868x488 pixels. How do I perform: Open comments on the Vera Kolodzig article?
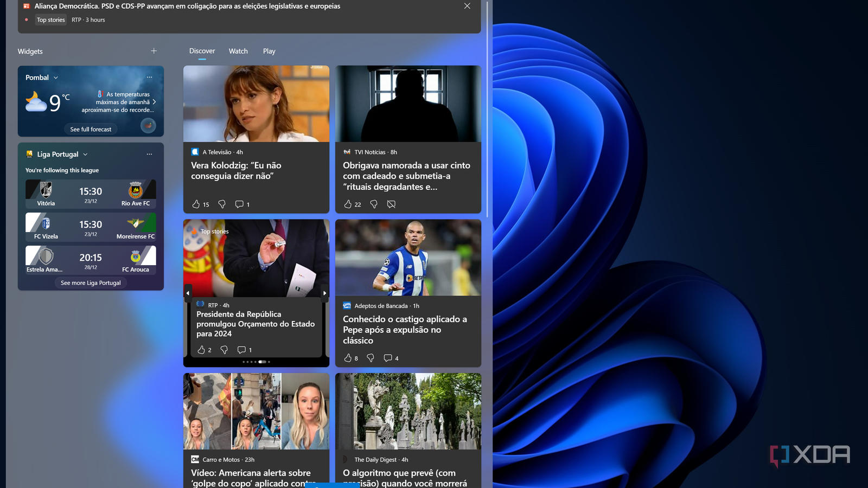[x=240, y=204]
